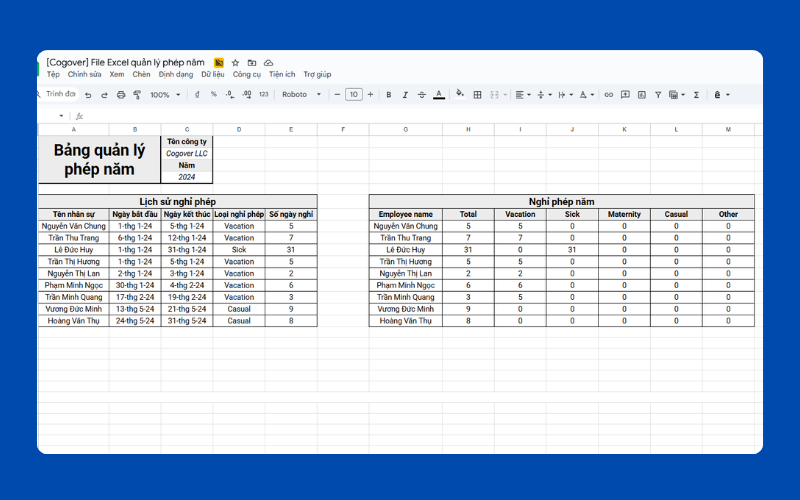Open the 100% zoom dropdown
This screenshot has height=500, width=800.
click(164, 95)
